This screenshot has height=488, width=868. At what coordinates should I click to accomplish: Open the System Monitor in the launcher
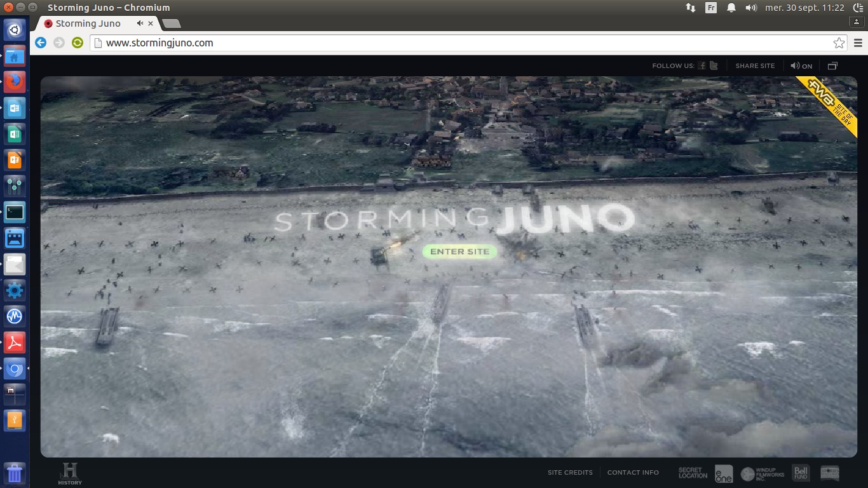pyautogui.click(x=15, y=316)
